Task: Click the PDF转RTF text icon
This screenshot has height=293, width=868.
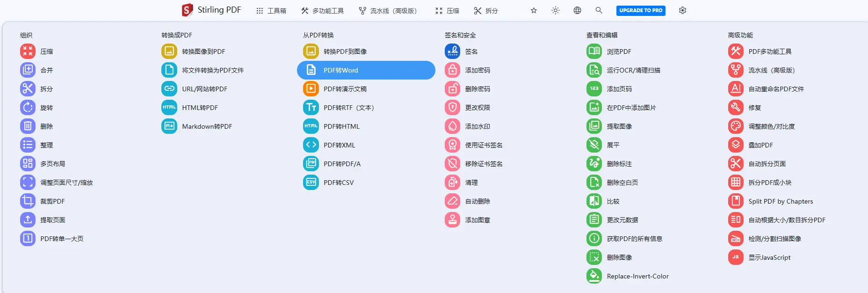Action: tap(311, 108)
